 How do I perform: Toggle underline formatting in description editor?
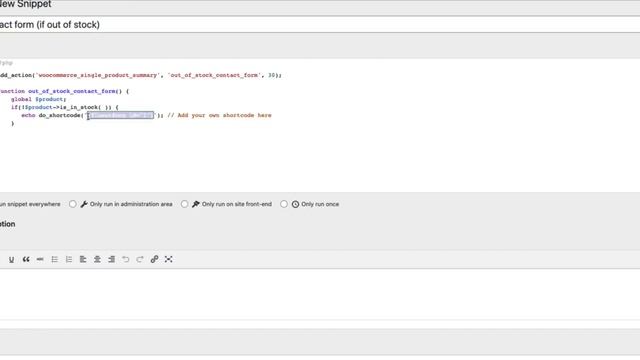(x=11, y=259)
